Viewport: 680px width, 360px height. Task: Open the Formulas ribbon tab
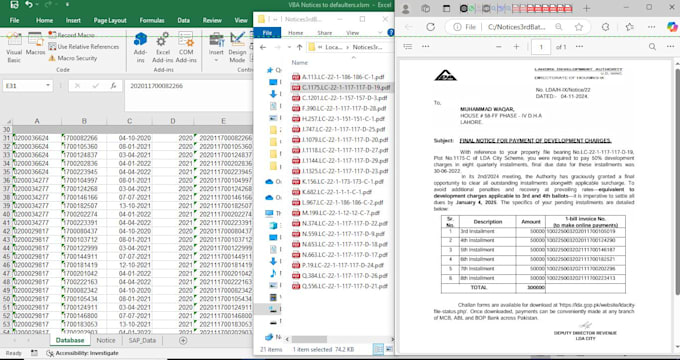tap(152, 20)
